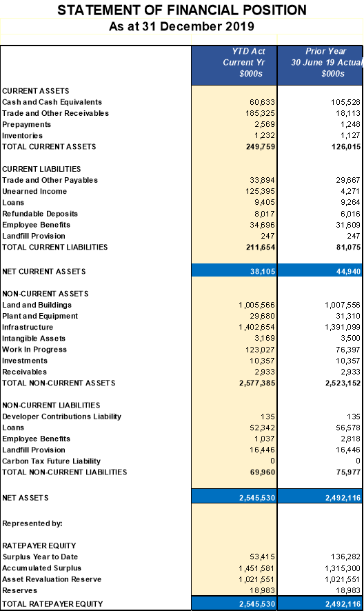Click prior year Infrastructure value 1,391,099
364x611 pixels.
pyautogui.click(x=343, y=328)
